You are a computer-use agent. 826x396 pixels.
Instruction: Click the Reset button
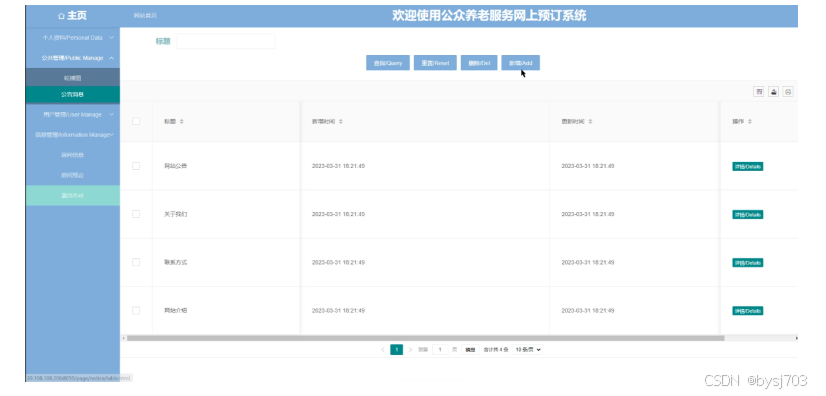[435, 63]
